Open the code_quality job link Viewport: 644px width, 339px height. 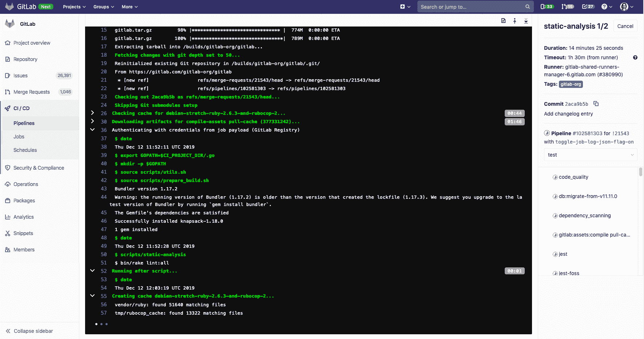[573, 177]
